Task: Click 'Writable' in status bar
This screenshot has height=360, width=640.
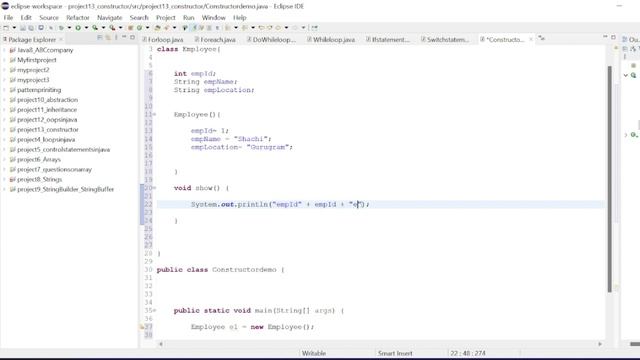Action: point(313,353)
